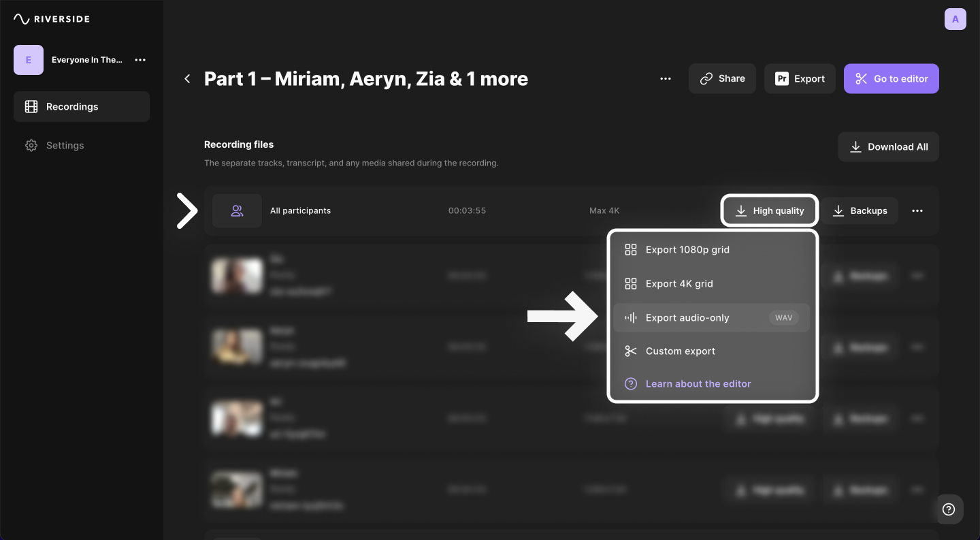Open recording title more options (three dots)
Screen dimensions: 980x540
[x=666, y=79]
